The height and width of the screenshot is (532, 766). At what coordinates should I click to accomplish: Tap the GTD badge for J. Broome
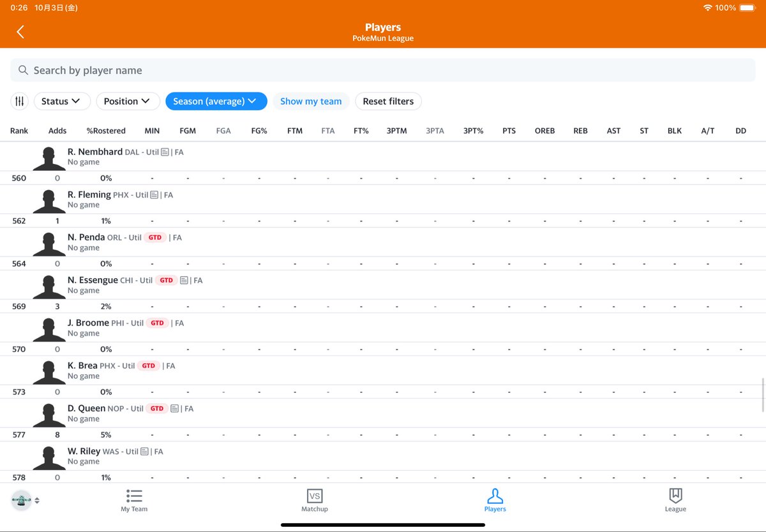coord(157,323)
